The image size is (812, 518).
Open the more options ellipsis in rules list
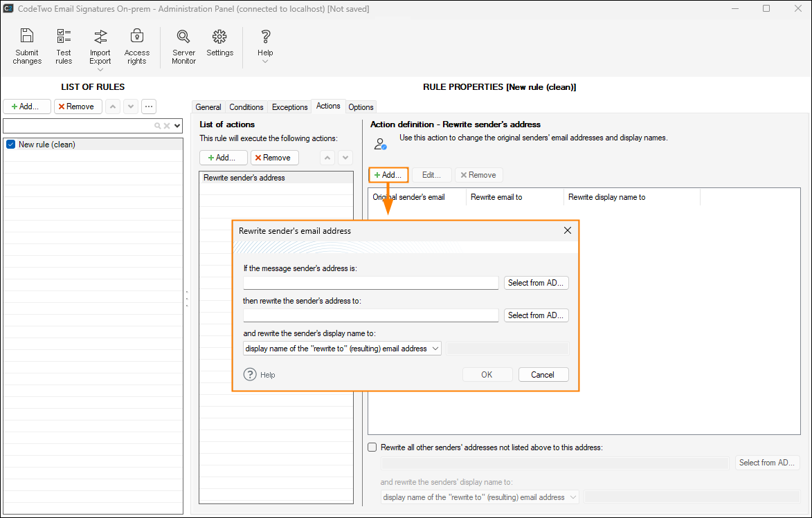coord(149,107)
